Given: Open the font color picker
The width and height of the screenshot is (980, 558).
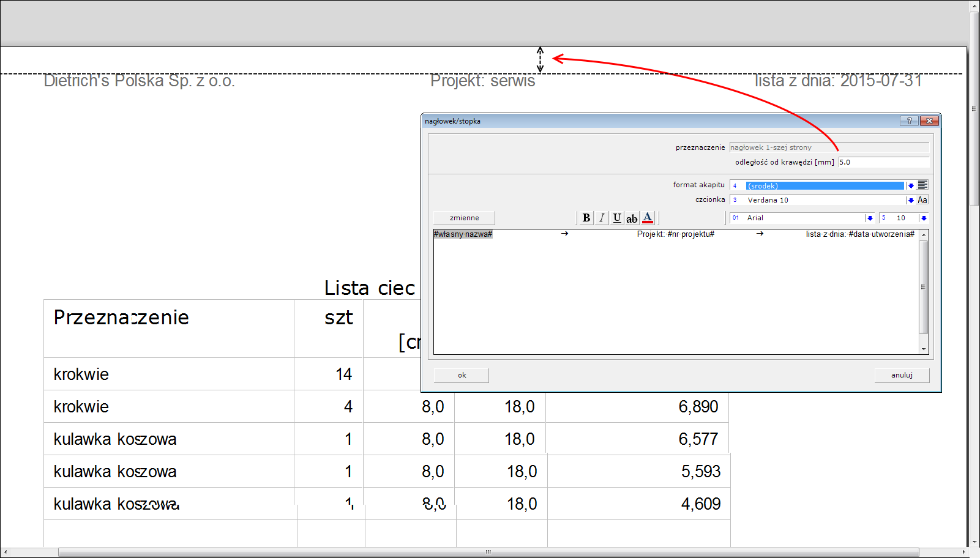Looking at the screenshot, I should [648, 218].
